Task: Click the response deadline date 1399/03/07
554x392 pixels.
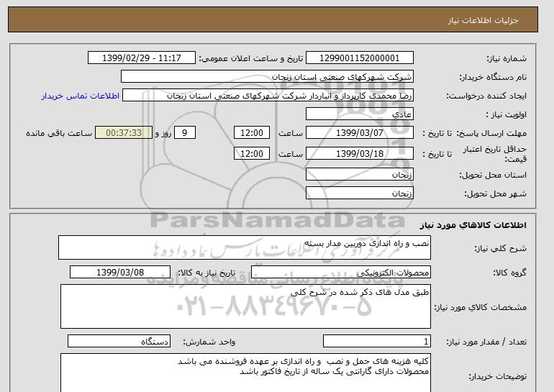Action: (x=359, y=133)
